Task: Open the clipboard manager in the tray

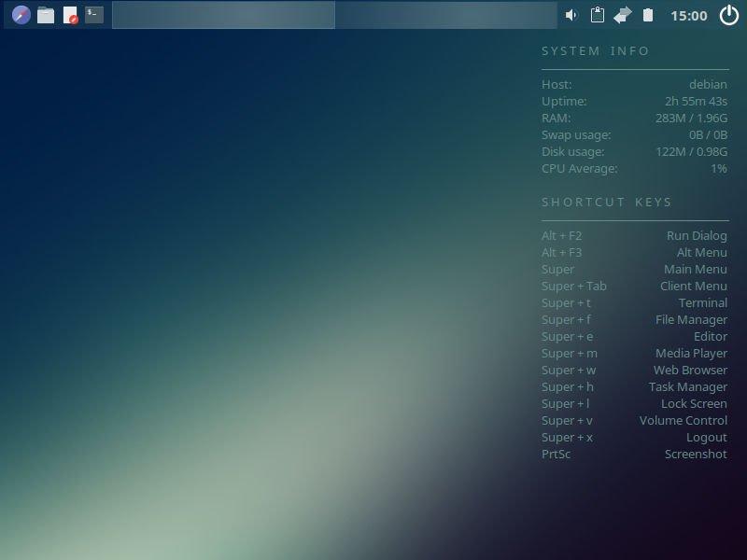Action: pos(597,14)
